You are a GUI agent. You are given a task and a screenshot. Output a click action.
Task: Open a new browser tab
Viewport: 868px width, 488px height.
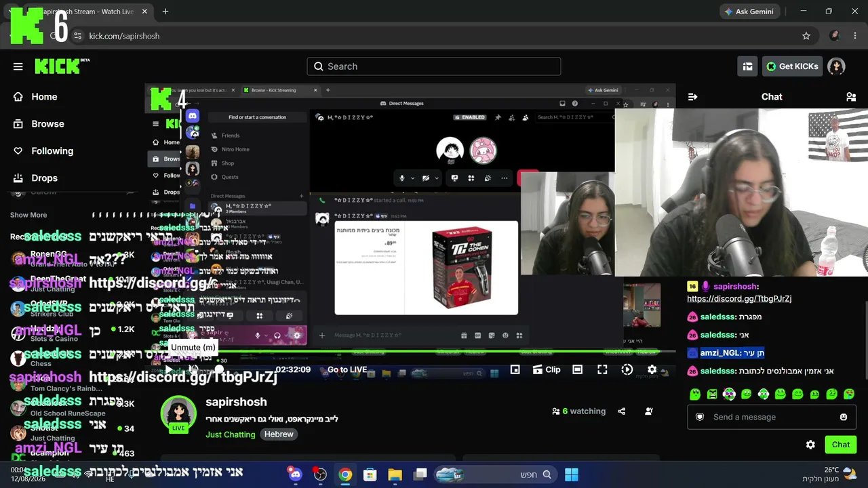[165, 12]
